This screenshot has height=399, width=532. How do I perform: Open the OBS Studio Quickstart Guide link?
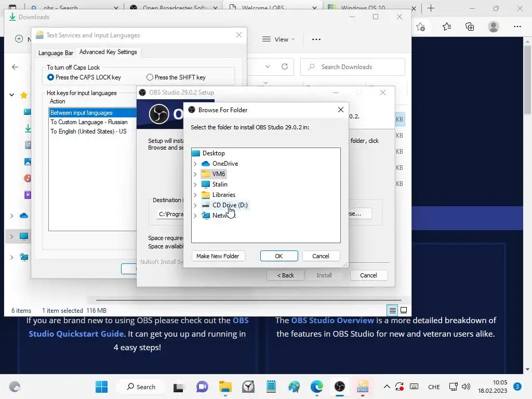point(139,327)
